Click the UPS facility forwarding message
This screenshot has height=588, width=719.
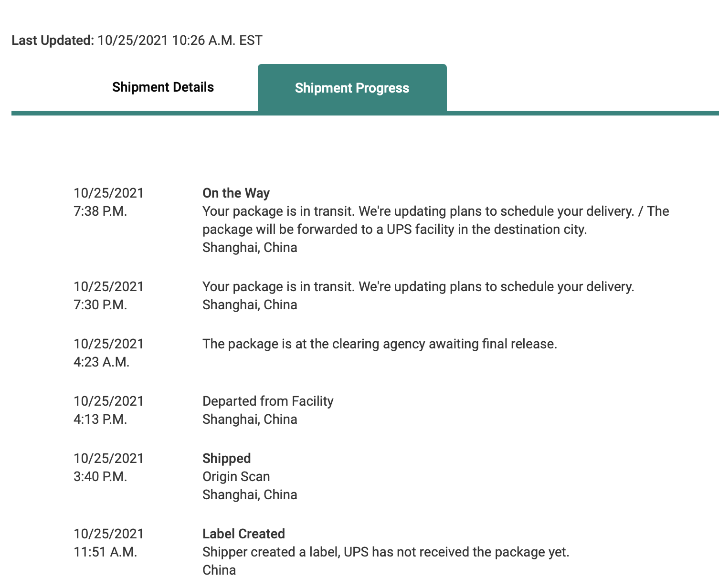[x=394, y=230]
